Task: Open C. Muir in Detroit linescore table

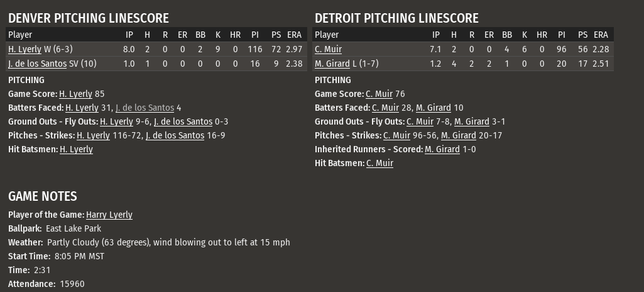Action: pyautogui.click(x=328, y=49)
